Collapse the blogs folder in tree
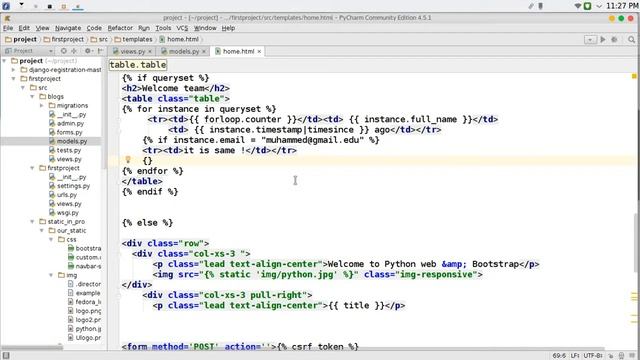 (x=32, y=97)
